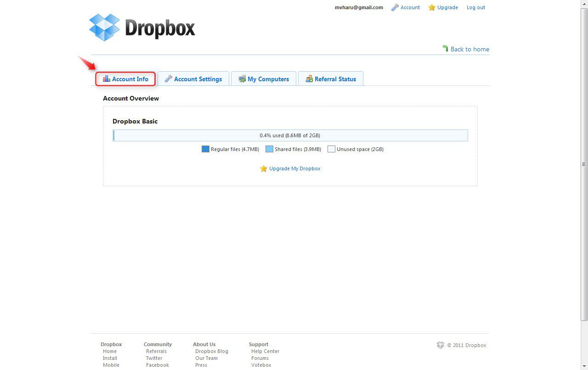This screenshot has width=588, height=370.
Task: Click the people icon on Referral Status tab
Action: (309, 79)
